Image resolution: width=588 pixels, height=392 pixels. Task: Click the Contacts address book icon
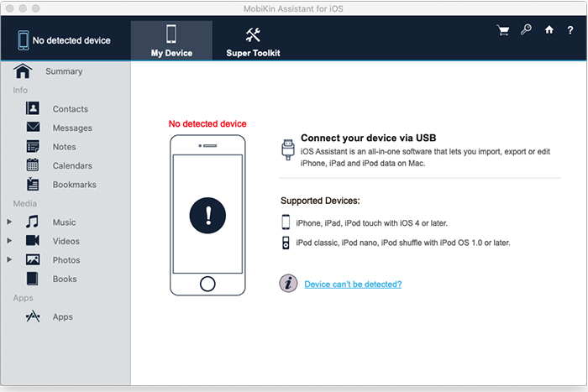point(33,108)
